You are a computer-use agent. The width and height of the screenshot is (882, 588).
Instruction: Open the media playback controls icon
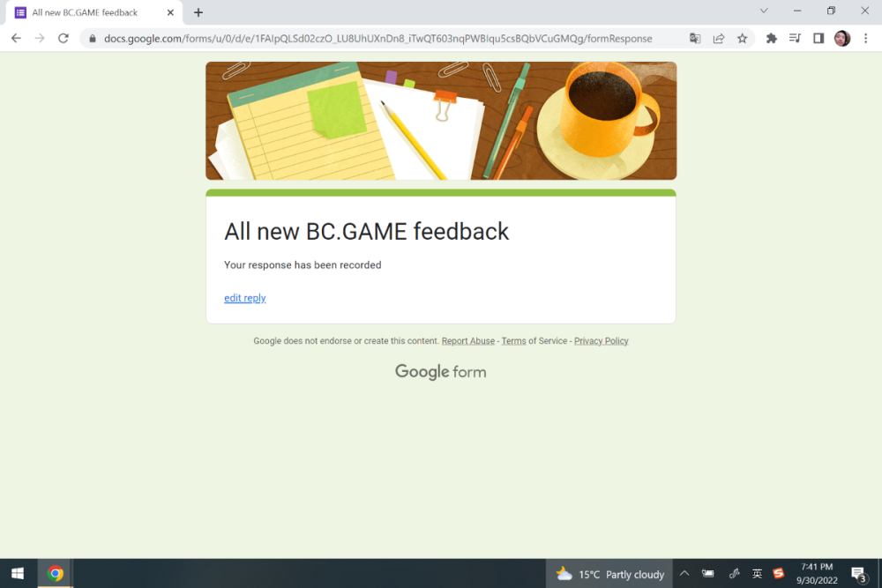[795, 39]
